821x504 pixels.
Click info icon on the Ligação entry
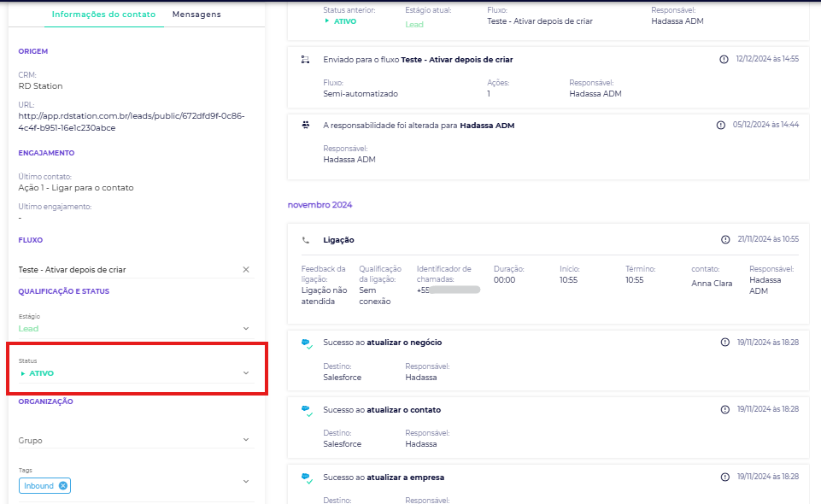click(x=724, y=240)
